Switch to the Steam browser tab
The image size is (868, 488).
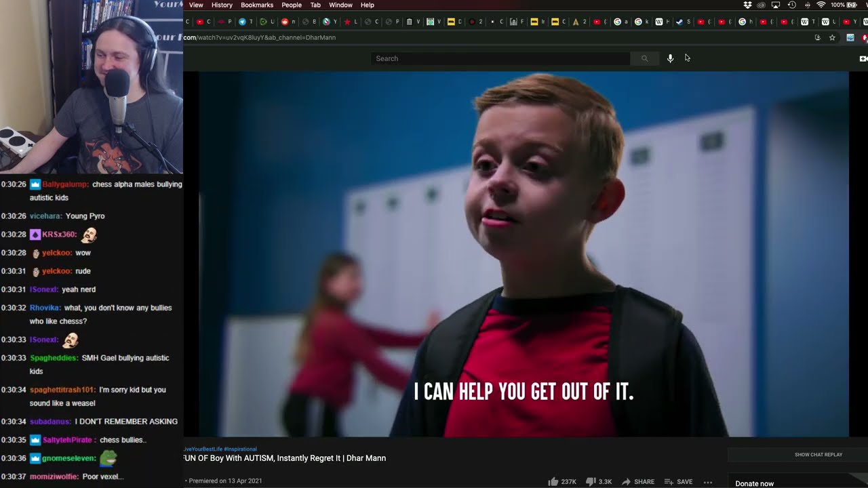684,22
